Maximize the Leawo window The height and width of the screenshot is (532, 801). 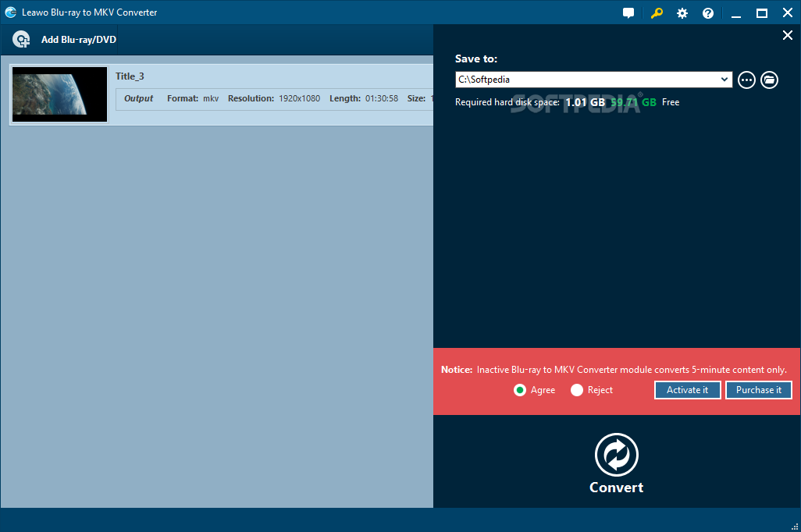pos(762,13)
